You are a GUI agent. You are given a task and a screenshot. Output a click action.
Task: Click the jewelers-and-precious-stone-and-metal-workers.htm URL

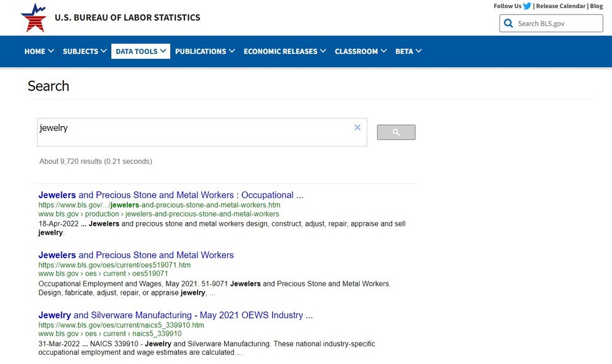coord(159,205)
